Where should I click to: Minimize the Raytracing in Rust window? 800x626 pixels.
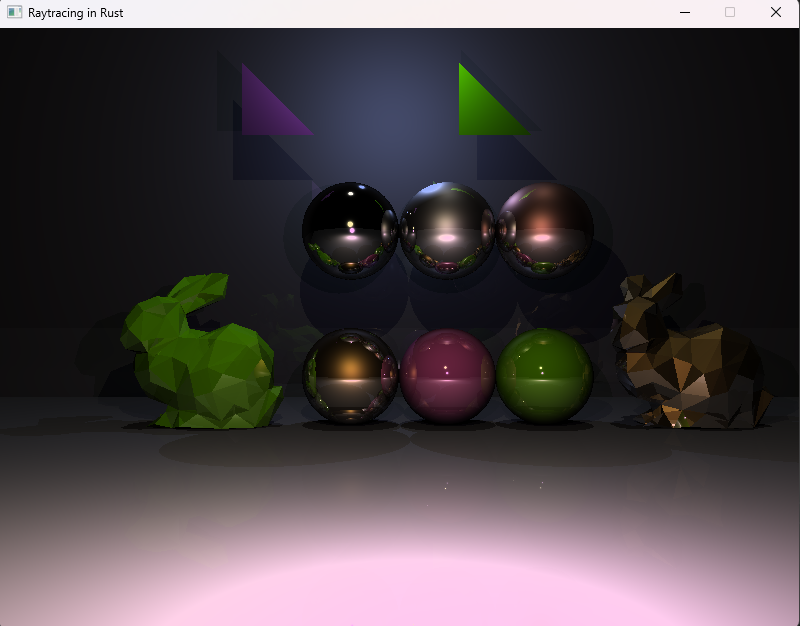685,12
